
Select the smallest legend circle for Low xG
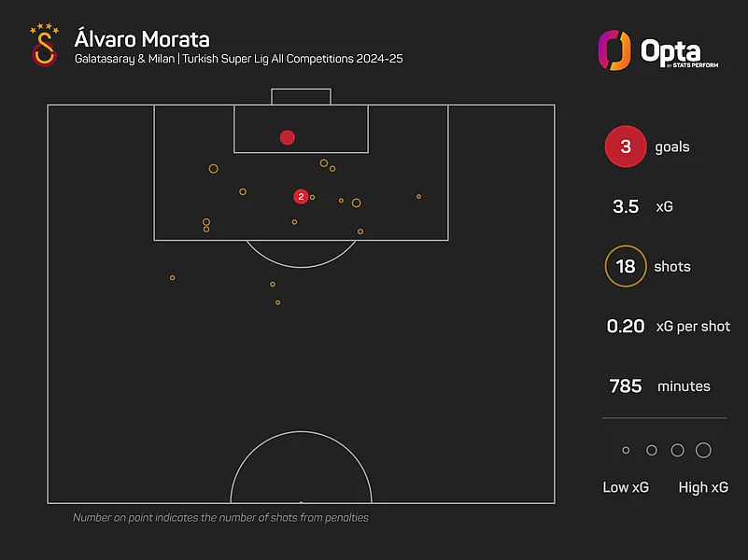(x=626, y=451)
